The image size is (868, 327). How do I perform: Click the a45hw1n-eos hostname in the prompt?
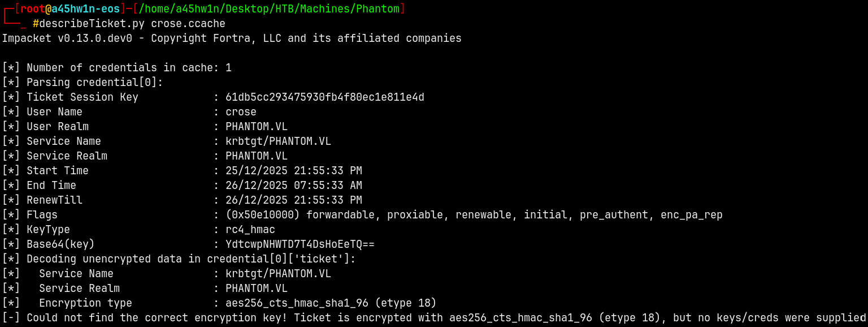pyautogui.click(x=85, y=8)
